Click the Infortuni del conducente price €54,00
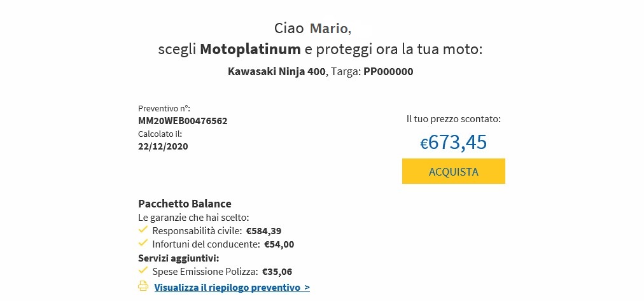644x301 pixels. pos(279,244)
